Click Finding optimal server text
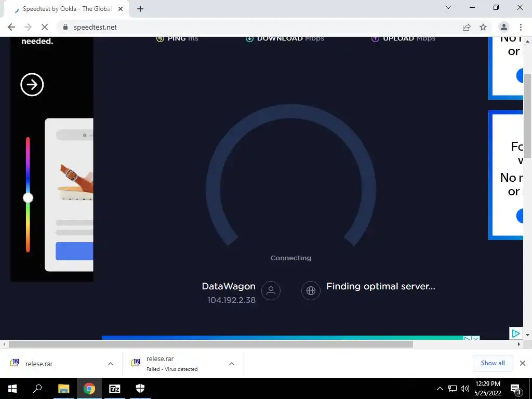532x399 pixels. click(x=381, y=286)
